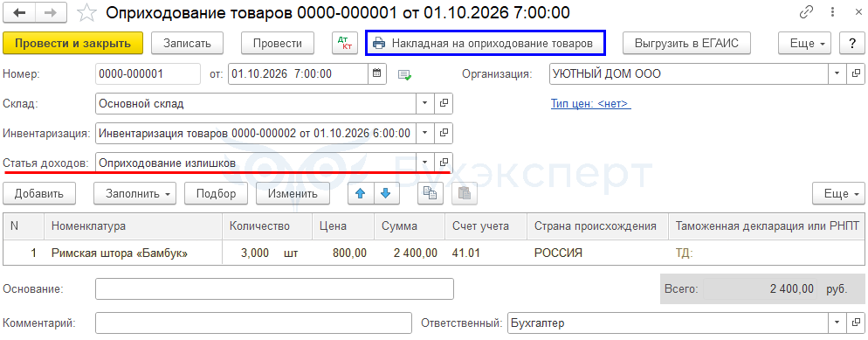
Task: Show Дт/Кт accounting entries
Action: click(346, 43)
